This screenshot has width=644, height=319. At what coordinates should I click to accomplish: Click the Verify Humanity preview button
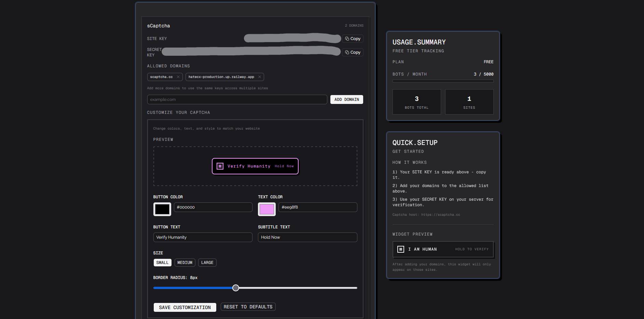(255, 166)
